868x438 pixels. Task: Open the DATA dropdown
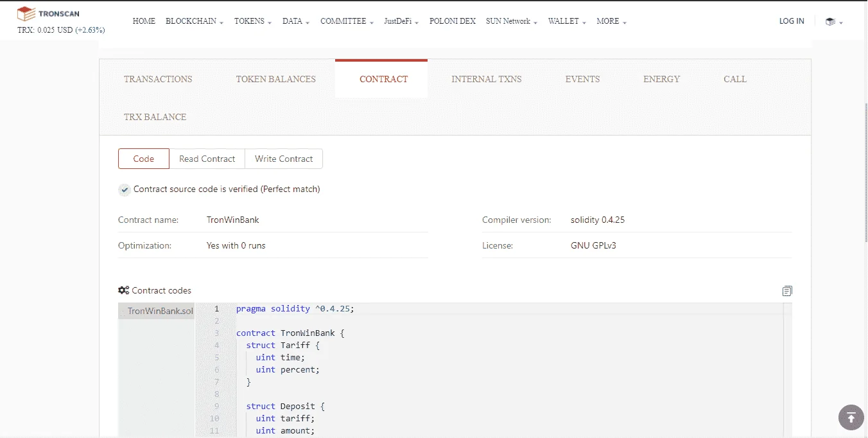pos(296,21)
